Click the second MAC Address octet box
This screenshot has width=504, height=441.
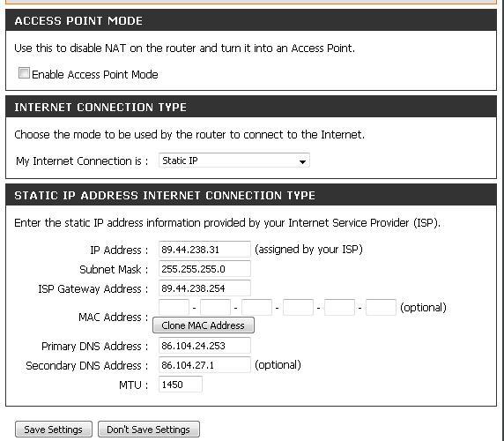(x=215, y=307)
